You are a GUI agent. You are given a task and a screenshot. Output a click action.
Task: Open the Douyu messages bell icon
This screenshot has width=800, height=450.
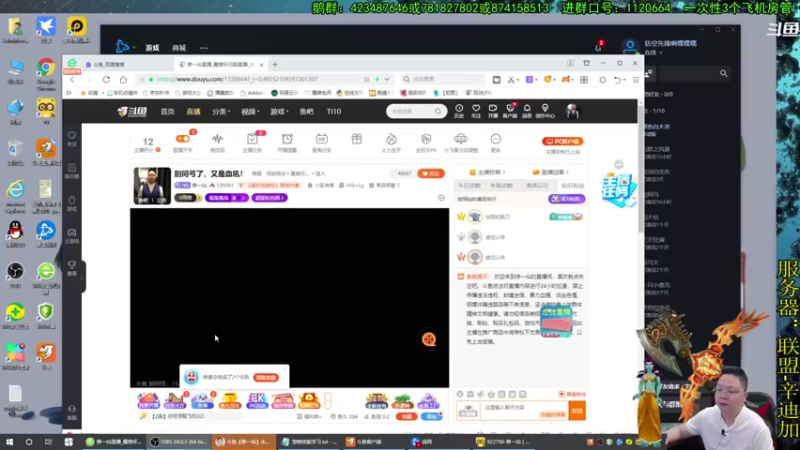tap(527, 109)
